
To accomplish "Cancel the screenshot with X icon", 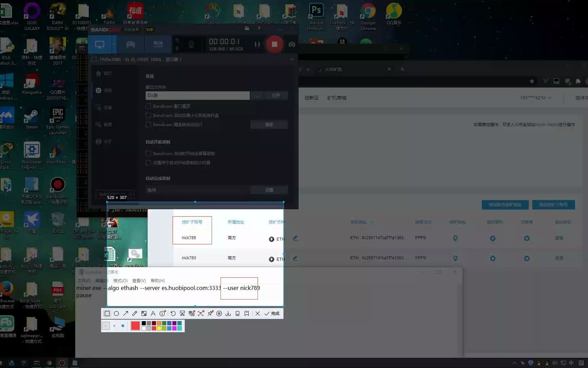I will tap(258, 313).
